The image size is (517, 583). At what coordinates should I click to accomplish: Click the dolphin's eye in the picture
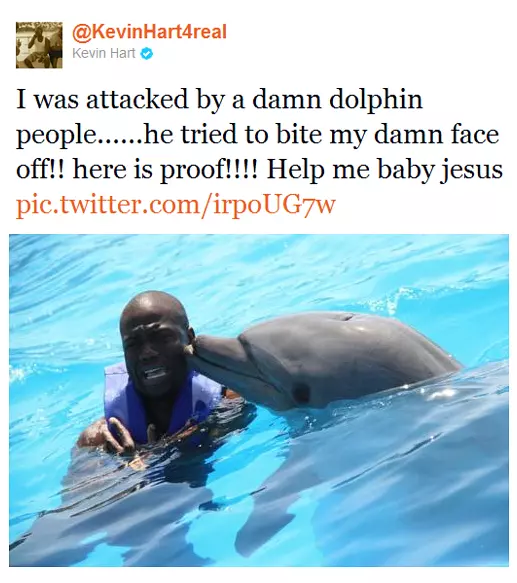pyautogui.click(x=301, y=392)
